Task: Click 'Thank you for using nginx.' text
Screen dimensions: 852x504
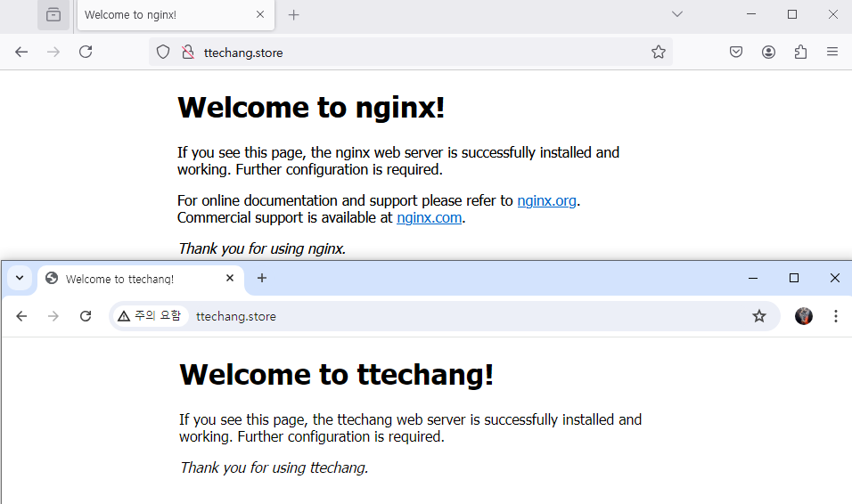Action: click(x=262, y=248)
